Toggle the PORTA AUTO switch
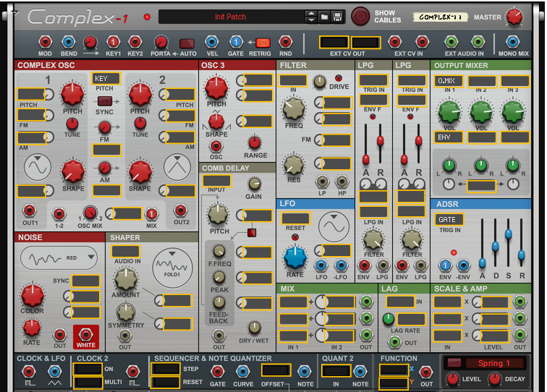Viewport: 547px width, 392px height. point(187,43)
